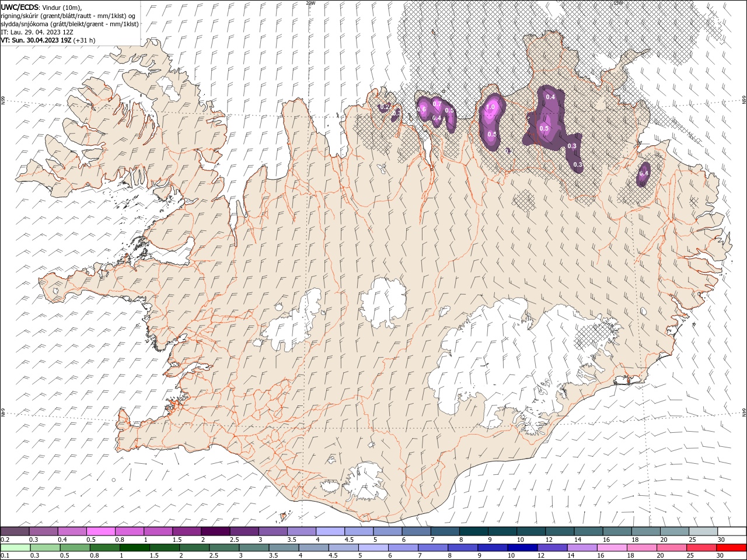Click the '0.5' value below the '1.0' snowfall peak
This screenshot has height=560, width=747.
pyautogui.click(x=492, y=134)
